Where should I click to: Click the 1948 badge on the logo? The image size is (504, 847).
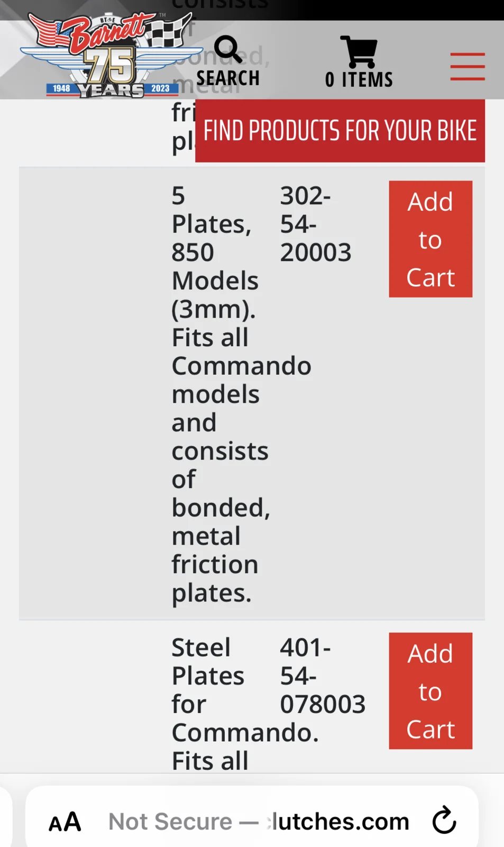coord(61,88)
